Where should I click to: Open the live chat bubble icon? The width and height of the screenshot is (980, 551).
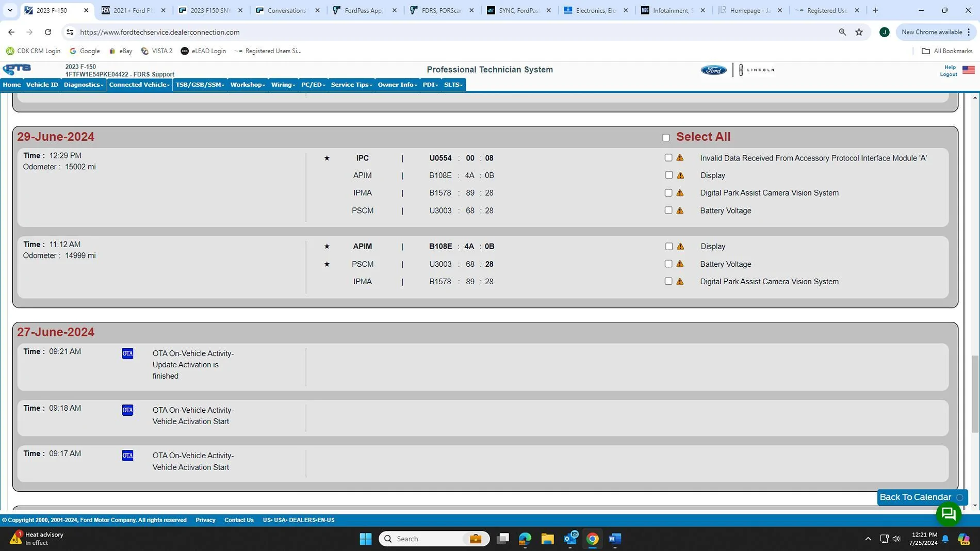click(948, 514)
